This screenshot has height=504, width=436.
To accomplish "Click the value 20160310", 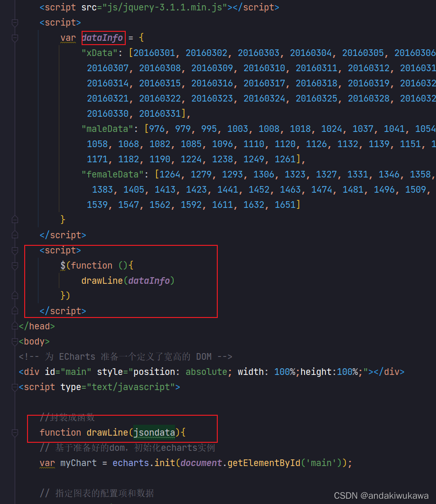I will (264, 68).
